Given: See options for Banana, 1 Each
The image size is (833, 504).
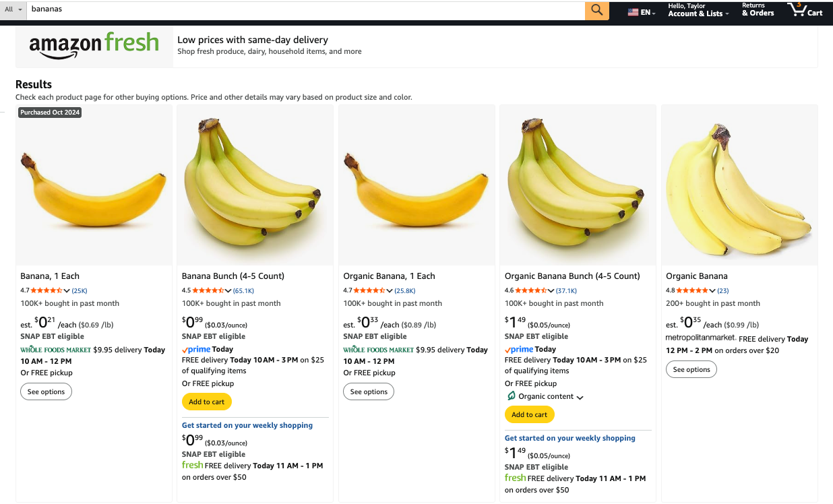Looking at the screenshot, I should coord(46,391).
